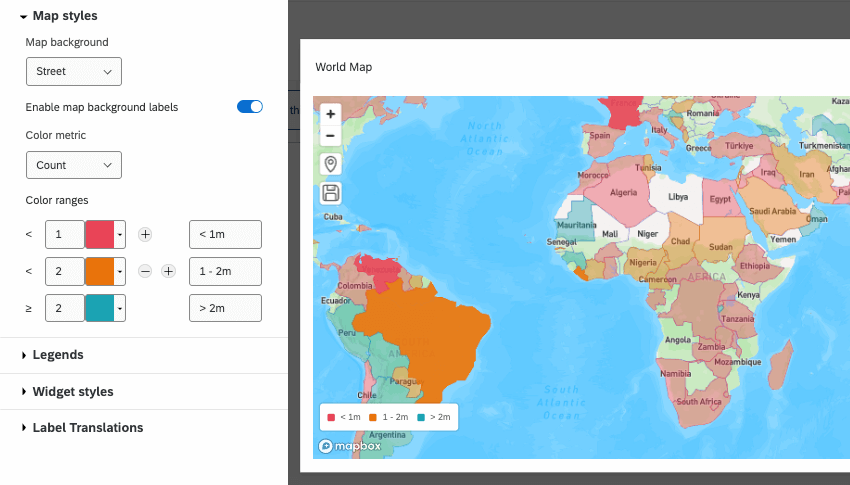Open the Map background Street dropdown

point(74,72)
